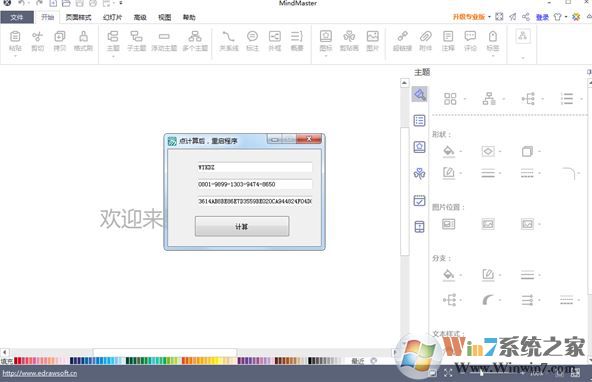Open the Clipart clover sidebar tab
592x382 pixels.
point(419,174)
